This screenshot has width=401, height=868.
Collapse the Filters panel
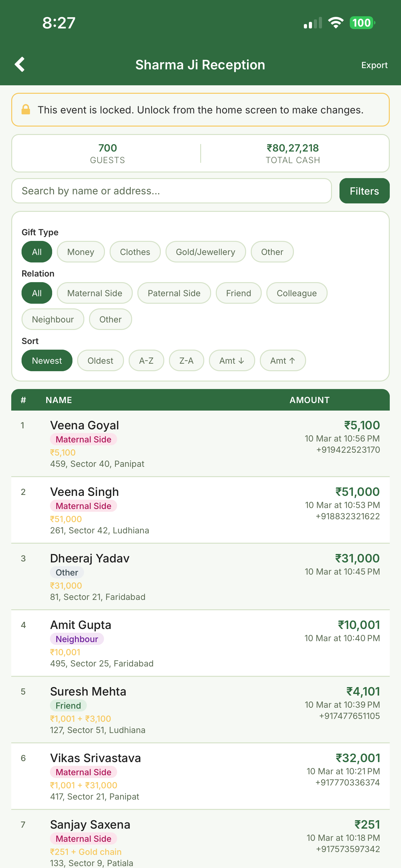(x=364, y=191)
